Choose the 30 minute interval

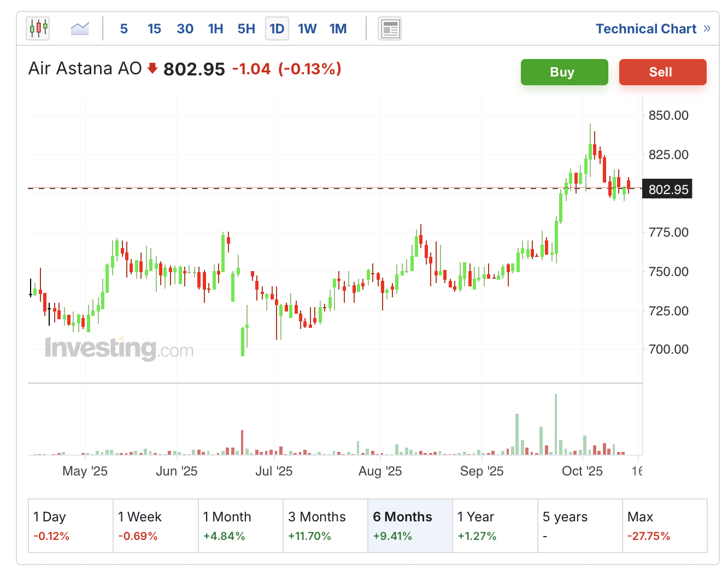(x=185, y=29)
